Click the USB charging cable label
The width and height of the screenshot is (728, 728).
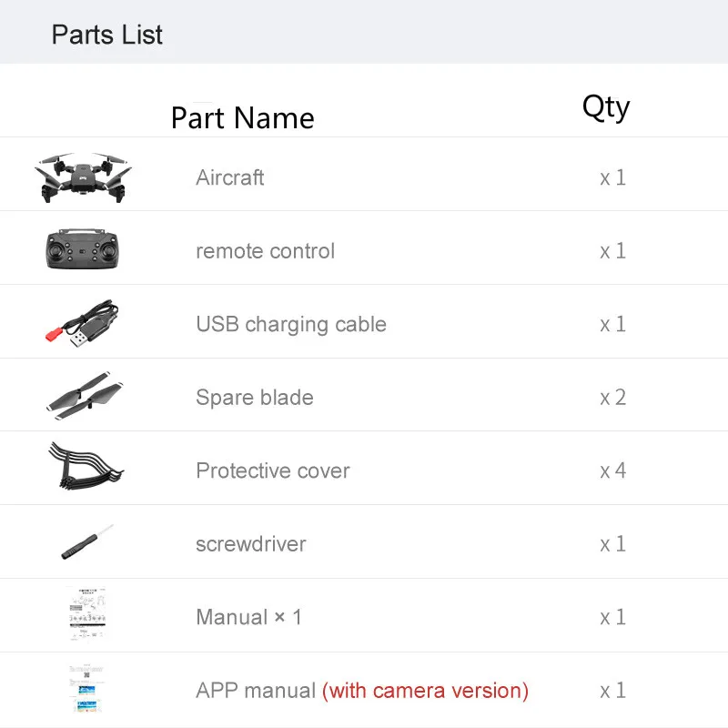click(291, 325)
